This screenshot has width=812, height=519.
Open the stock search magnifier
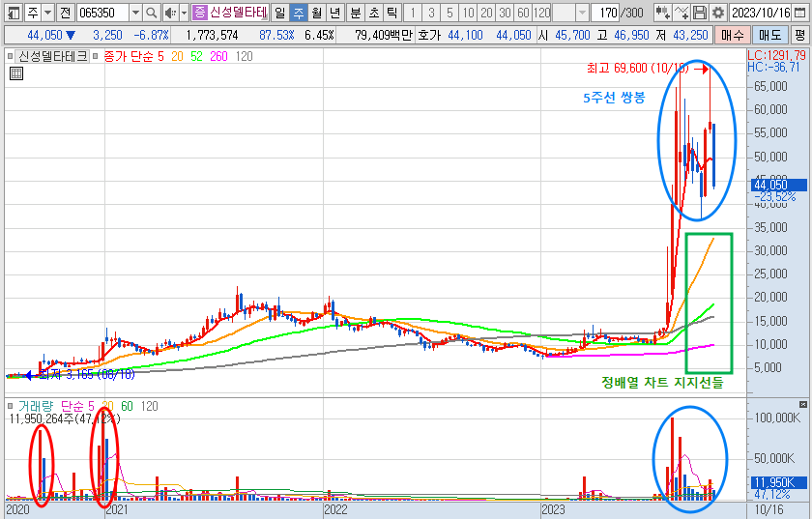[151, 13]
